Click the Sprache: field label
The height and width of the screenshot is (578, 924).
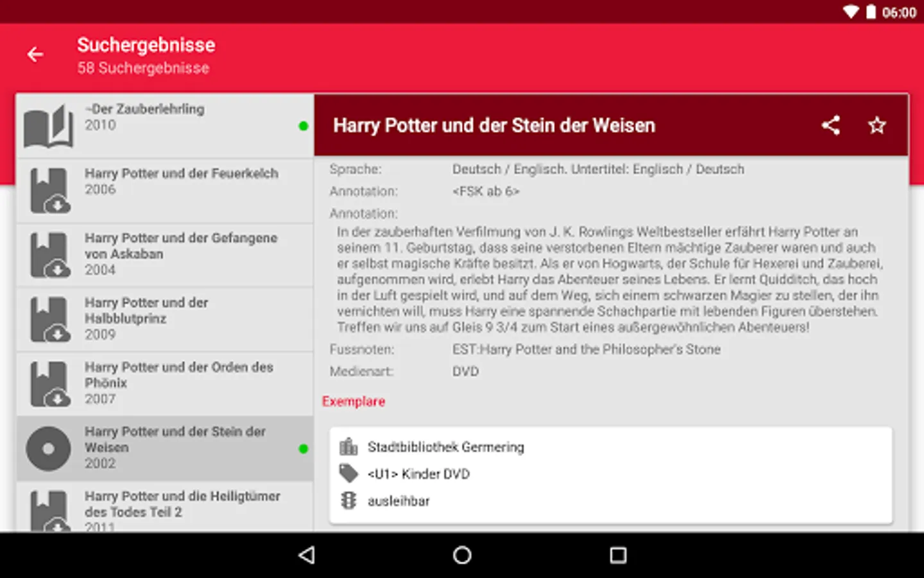pos(355,170)
